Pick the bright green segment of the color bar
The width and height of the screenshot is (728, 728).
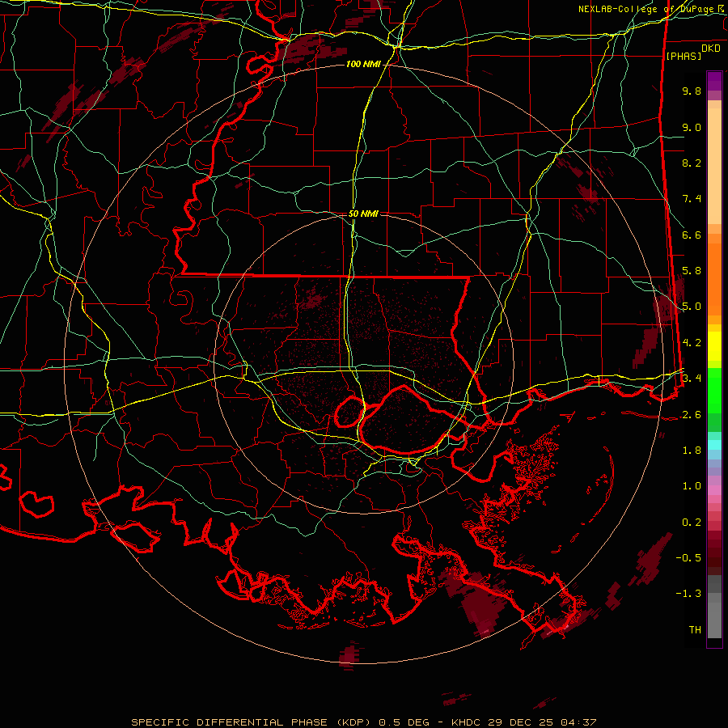click(x=714, y=390)
